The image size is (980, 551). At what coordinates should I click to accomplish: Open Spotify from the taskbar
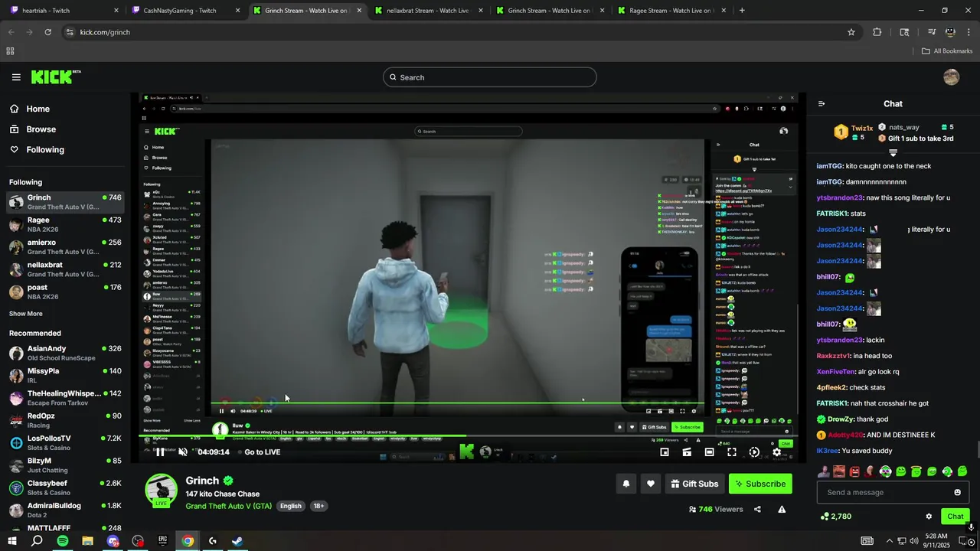[x=62, y=541]
